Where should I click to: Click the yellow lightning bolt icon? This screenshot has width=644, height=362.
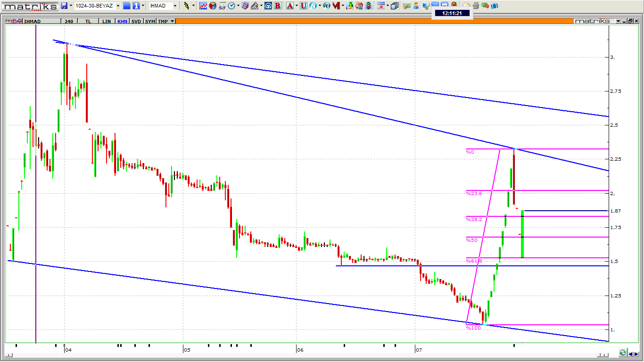[187, 6]
